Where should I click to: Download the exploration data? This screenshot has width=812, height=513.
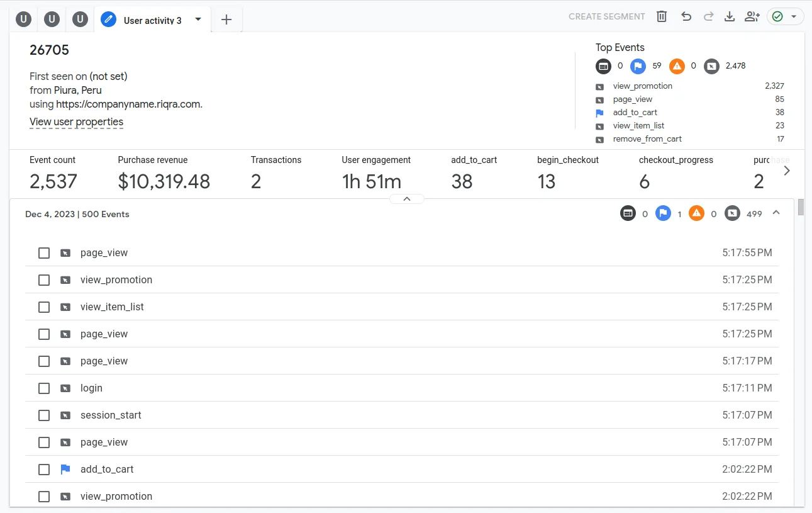730,17
